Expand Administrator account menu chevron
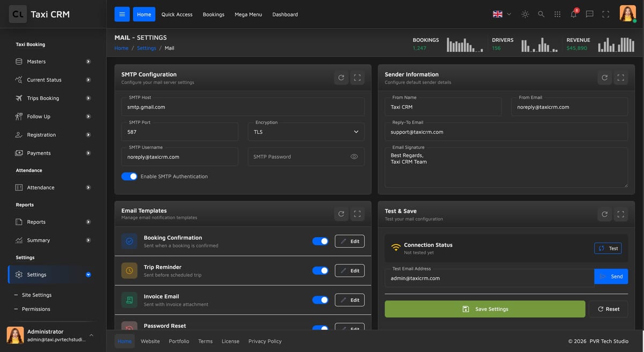This screenshot has width=644, height=352. pos(91,335)
